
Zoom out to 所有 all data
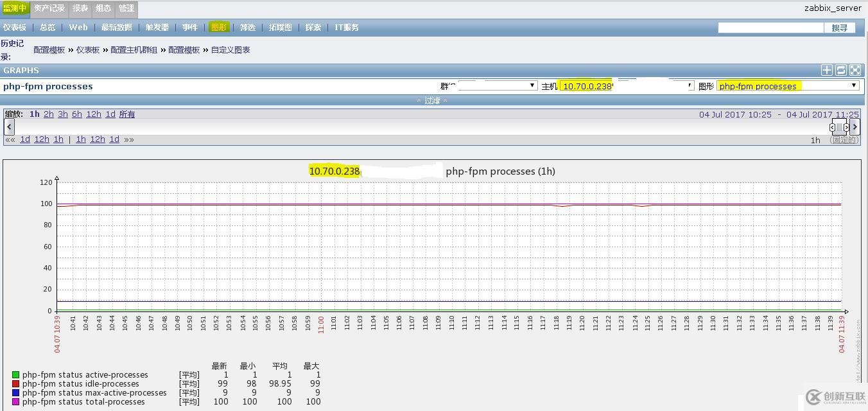126,114
